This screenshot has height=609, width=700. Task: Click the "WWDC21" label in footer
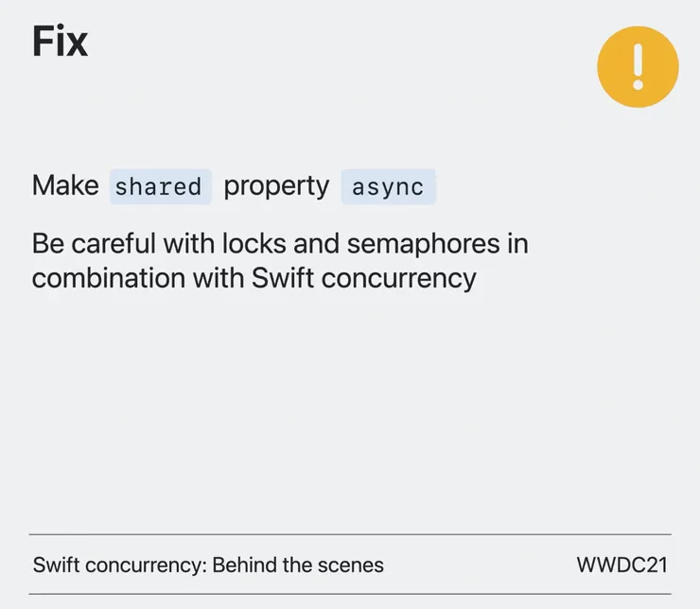pyautogui.click(x=621, y=565)
